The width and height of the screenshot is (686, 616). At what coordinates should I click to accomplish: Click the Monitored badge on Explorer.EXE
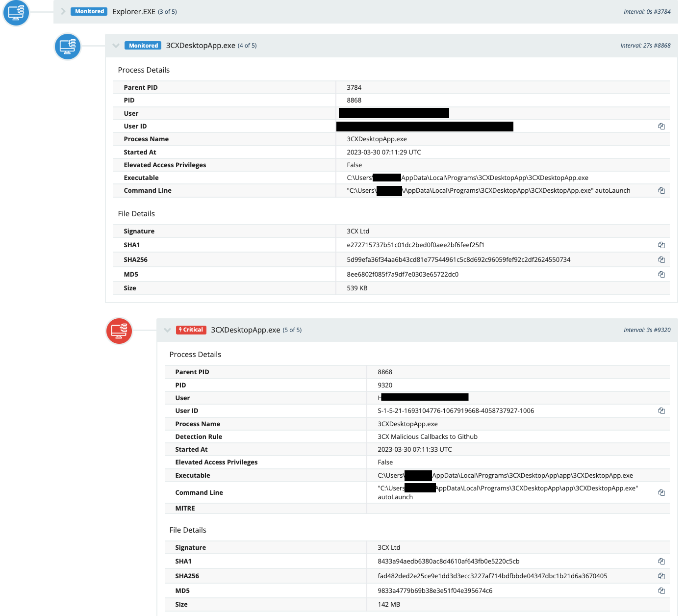click(89, 11)
